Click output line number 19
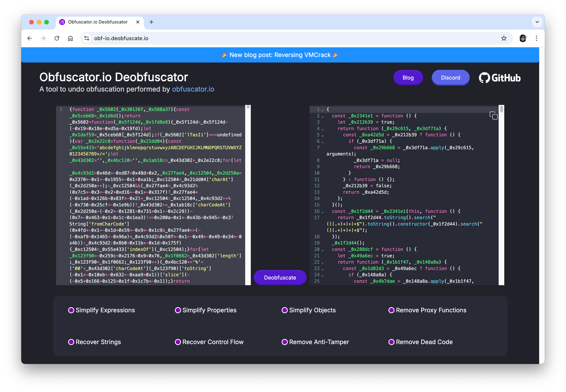The image size is (566, 392). (x=317, y=243)
